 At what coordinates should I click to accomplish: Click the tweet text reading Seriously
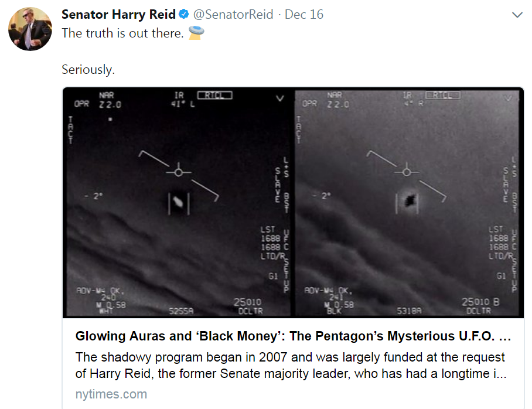click(x=88, y=69)
